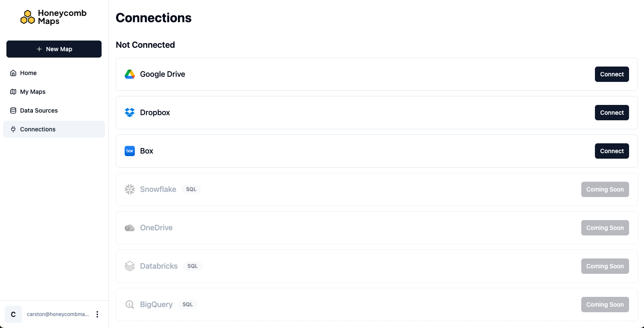Click the Snowflake snowflake icon
Viewport: 644px width, 328px height.
coord(130,189)
